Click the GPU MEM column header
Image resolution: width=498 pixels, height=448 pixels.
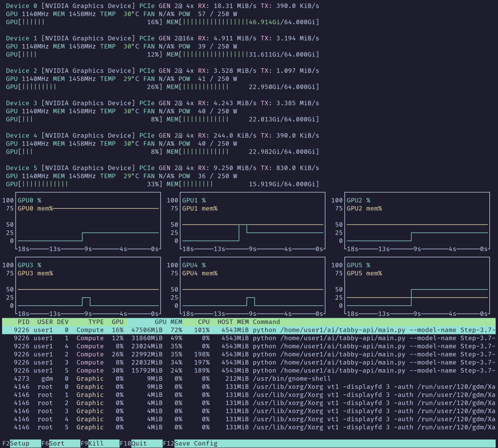tap(169, 322)
